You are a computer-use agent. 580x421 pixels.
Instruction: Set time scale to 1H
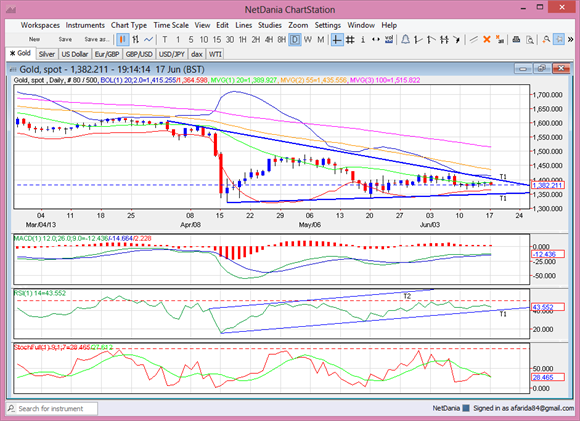pyautogui.click(x=243, y=40)
